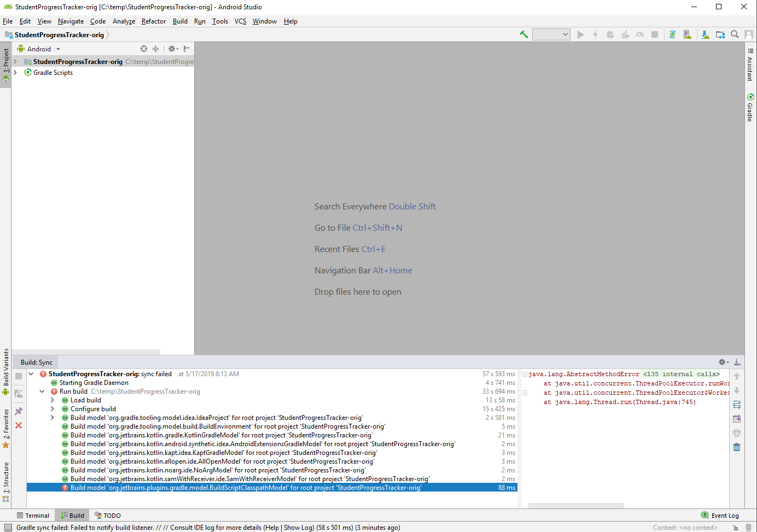Image resolution: width=757 pixels, height=532 pixels.
Task: Click the build output horizontal scrollbar
Action: pyautogui.click(x=576, y=506)
